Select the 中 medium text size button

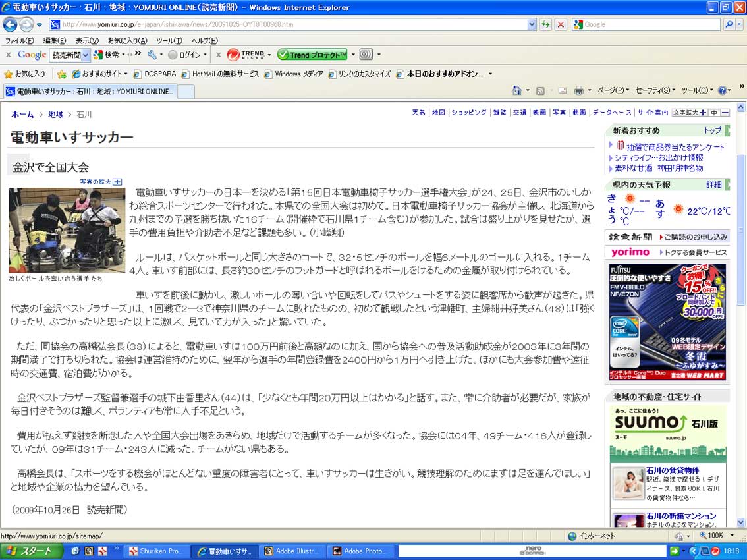pyautogui.click(x=714, y=113)
